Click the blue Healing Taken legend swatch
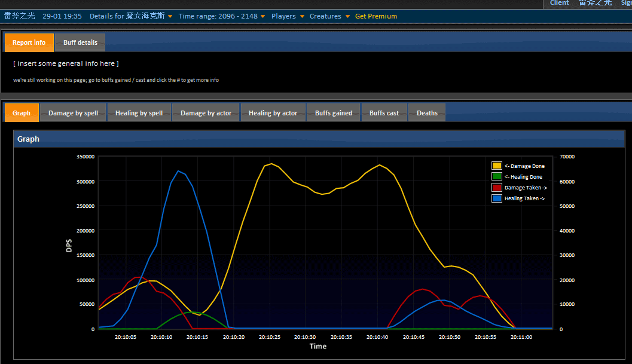Image resolution: width=632 pixels, height=364 pixels. tap(496, 198)
